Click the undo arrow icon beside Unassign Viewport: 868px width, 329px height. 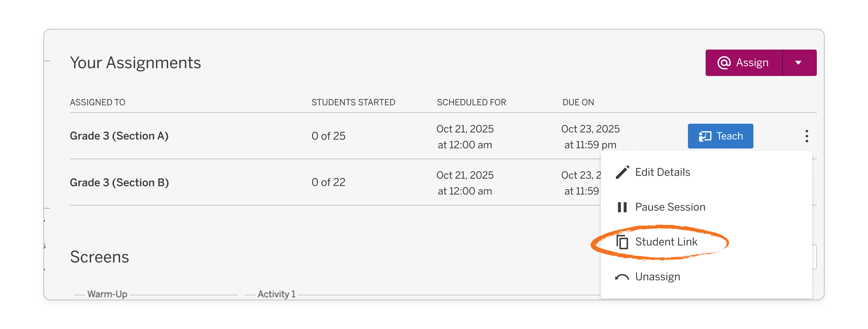622,276
